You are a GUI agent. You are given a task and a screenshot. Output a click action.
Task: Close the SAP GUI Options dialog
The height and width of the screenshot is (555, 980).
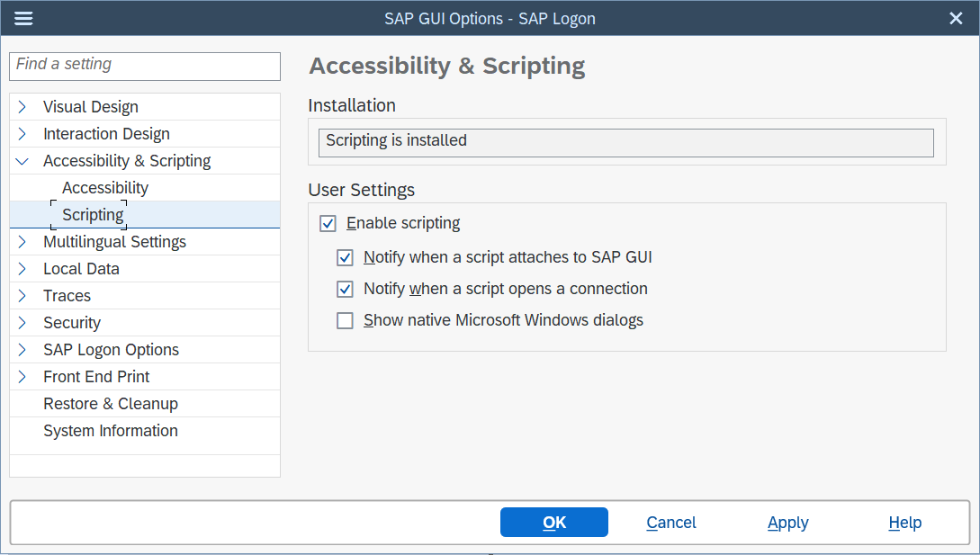coord(956,19)
